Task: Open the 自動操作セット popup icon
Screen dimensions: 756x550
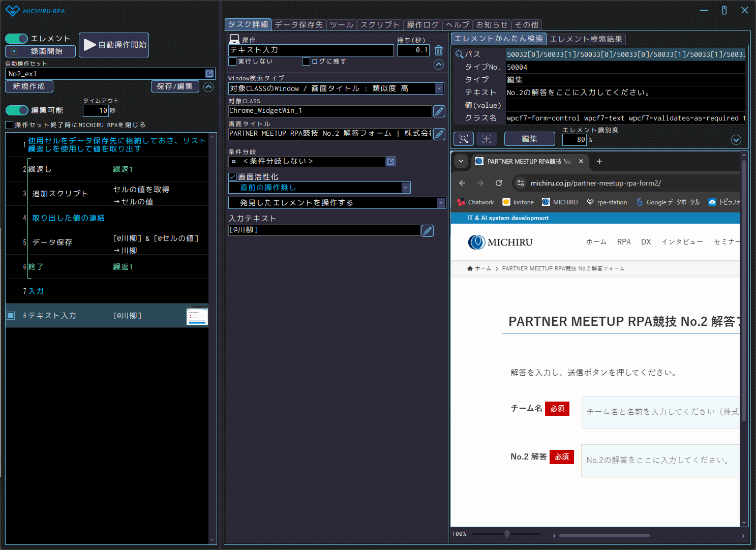Action: tap(209, 74)
